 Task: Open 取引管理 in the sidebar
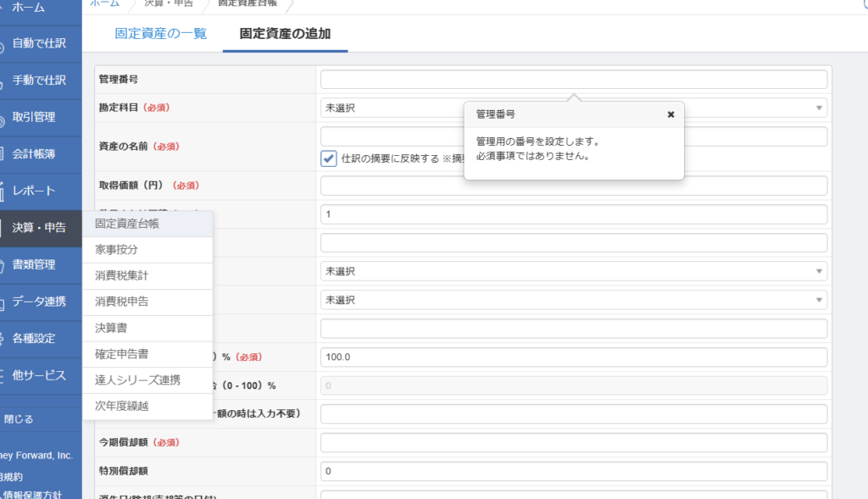tap(34, 118)
